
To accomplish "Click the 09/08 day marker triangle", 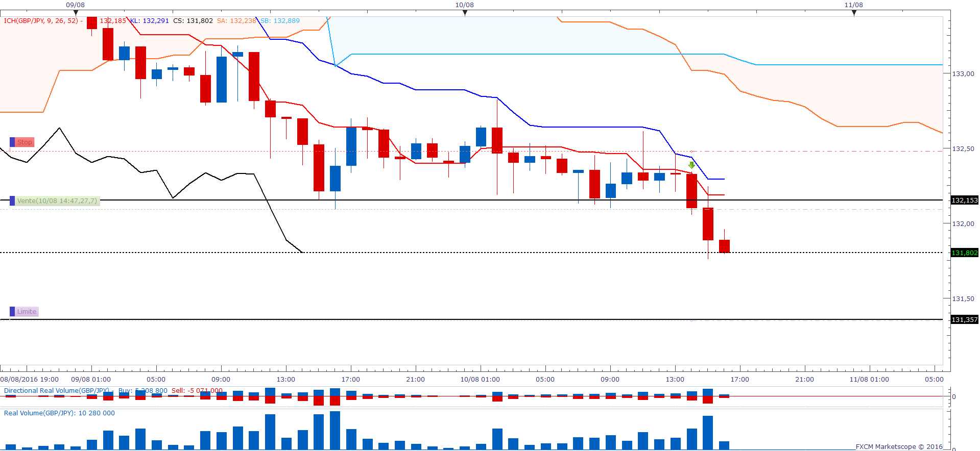I will [x=76, y=13].
